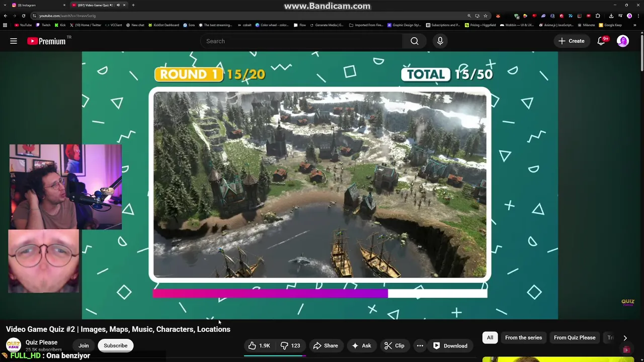This screenshot has height=362, width=644.
Task: Open the Google Keep bookmark
Action: [610, 25]
